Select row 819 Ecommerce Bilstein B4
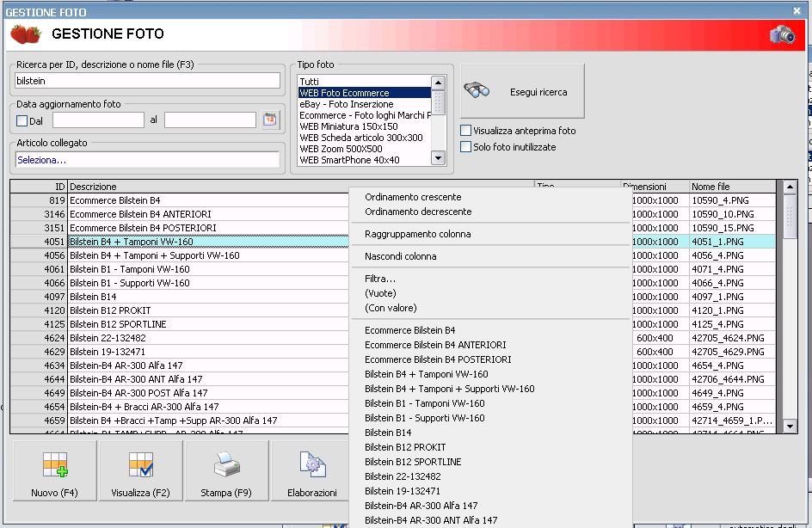Viewport: 812px width, 528px height. (x=179, y=200)
